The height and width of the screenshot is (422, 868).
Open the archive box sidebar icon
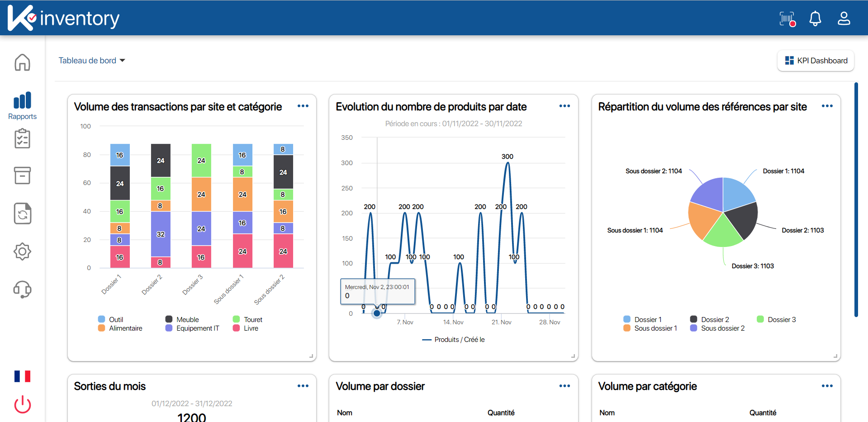tap(22, 175)
